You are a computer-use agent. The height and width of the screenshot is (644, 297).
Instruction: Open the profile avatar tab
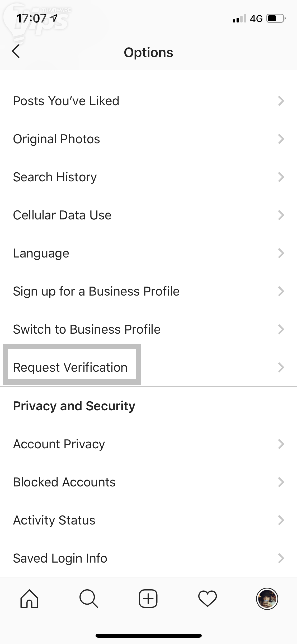[x=267, y=599]
